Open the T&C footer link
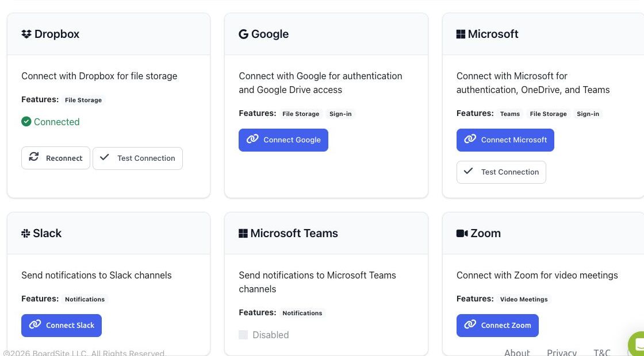Screen dimensions: 644x356 pyautogui.click(x=602, y=353)
